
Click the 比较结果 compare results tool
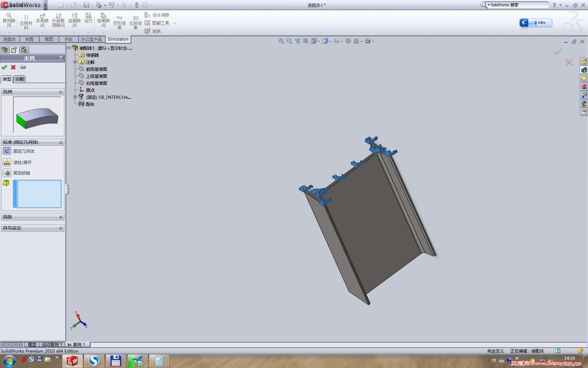(x=135, y=23)
